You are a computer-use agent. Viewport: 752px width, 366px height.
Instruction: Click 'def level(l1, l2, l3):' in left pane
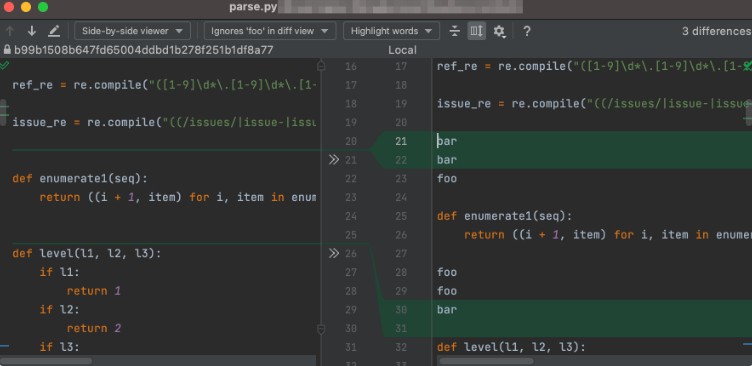tap(87, 254)
